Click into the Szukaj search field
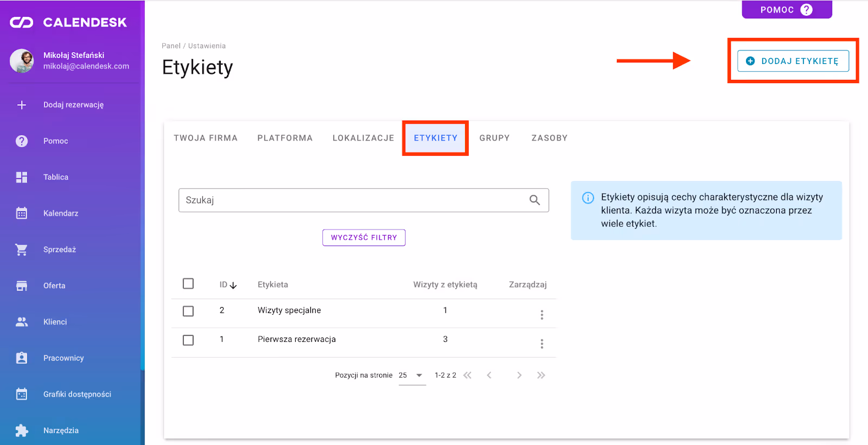 click(x=353, y=200)
